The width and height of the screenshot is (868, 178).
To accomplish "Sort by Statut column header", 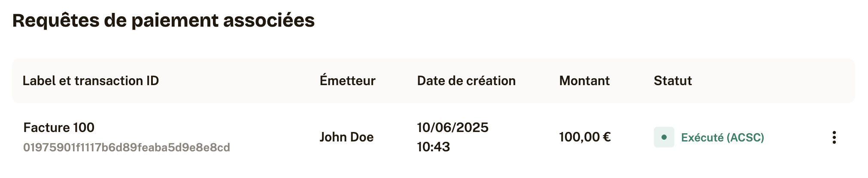I will pyautogui.click(x=673, y=81).
